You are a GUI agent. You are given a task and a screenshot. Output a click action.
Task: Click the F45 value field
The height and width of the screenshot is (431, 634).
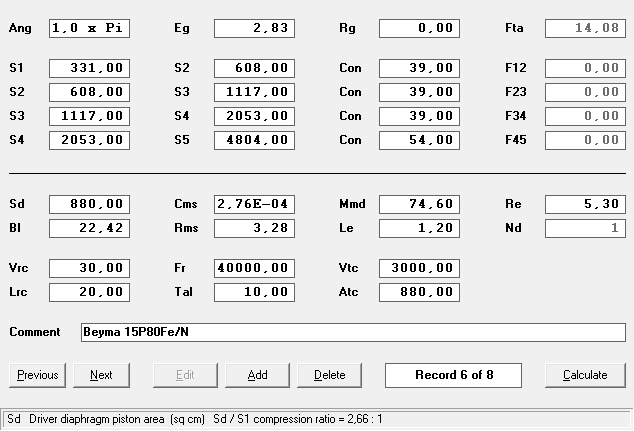tap(585, 140)
